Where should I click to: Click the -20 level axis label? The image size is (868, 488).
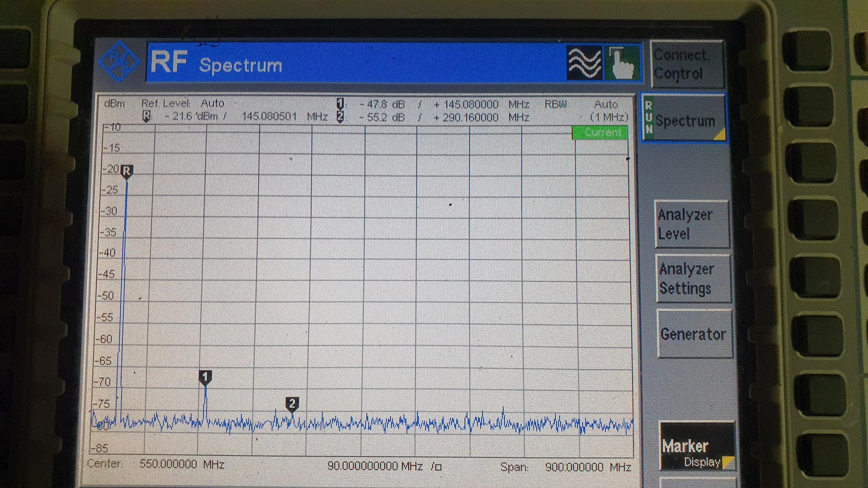point(111,169)
